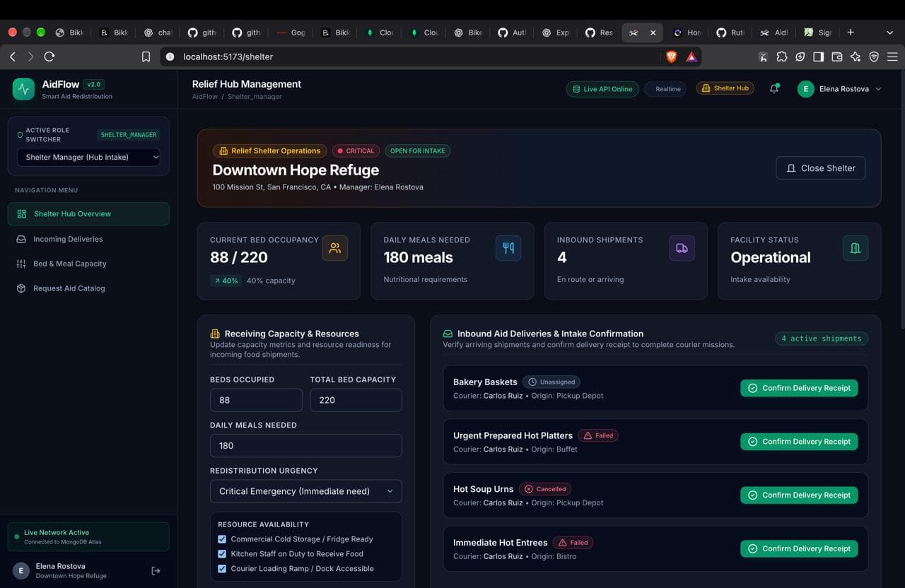The width and height of the screenshot is (905, 588).
Task: Confirm delivery receipt for Immediate Hot Entrees
Action: (799, 548)
